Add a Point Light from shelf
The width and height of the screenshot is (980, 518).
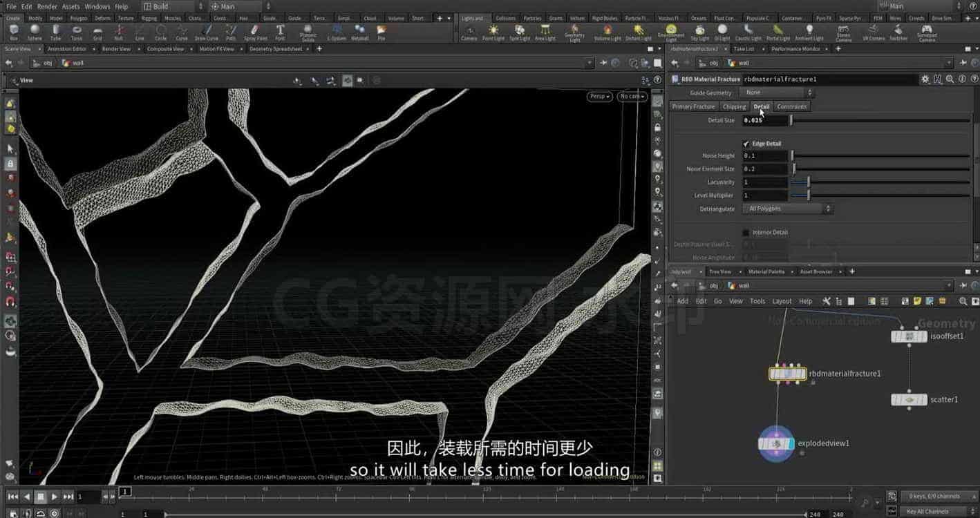tap(493, 32)
